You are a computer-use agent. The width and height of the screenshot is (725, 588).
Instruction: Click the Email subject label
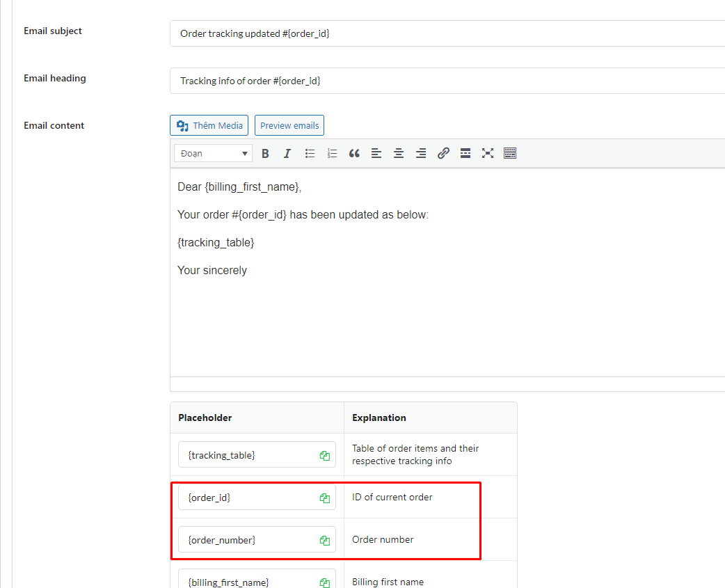53,31
